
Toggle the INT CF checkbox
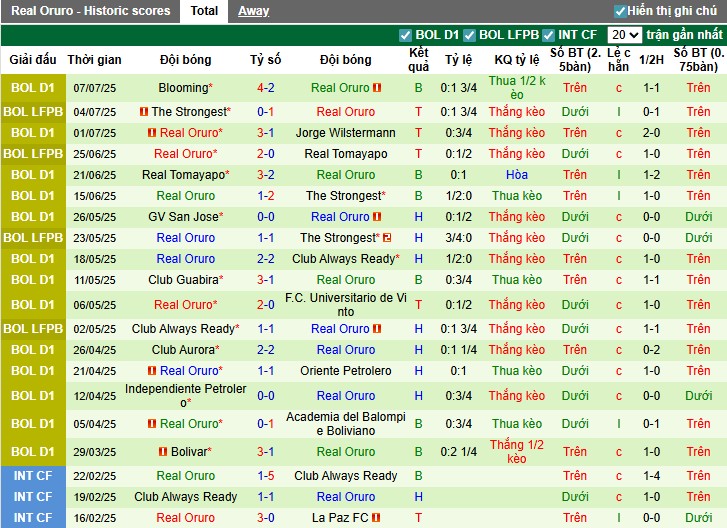click(550, 35)
